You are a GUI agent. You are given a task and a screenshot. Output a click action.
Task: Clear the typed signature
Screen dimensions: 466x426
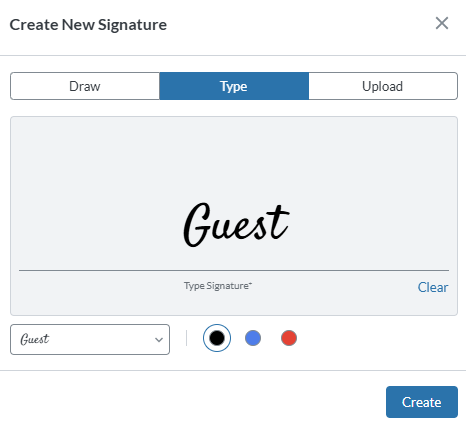pos(433,287)
